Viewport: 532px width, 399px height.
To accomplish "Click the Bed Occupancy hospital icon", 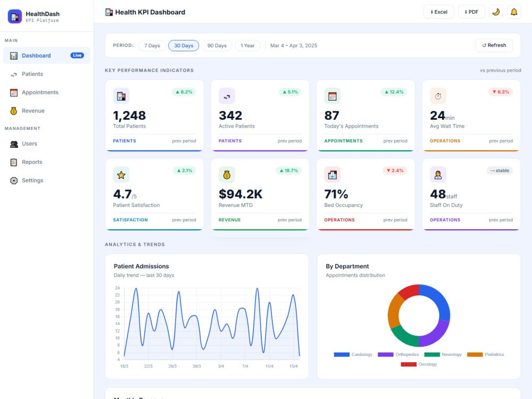I will coord(332,174).
